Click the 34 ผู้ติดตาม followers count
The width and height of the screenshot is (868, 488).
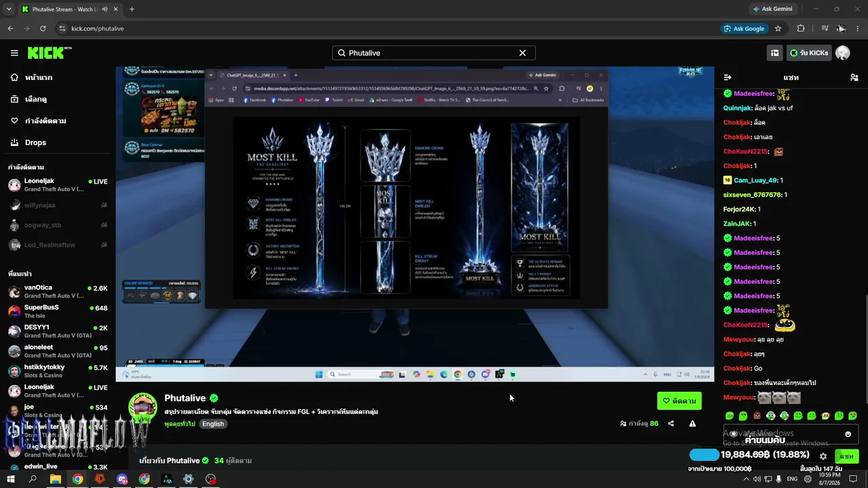click(233, 460)
